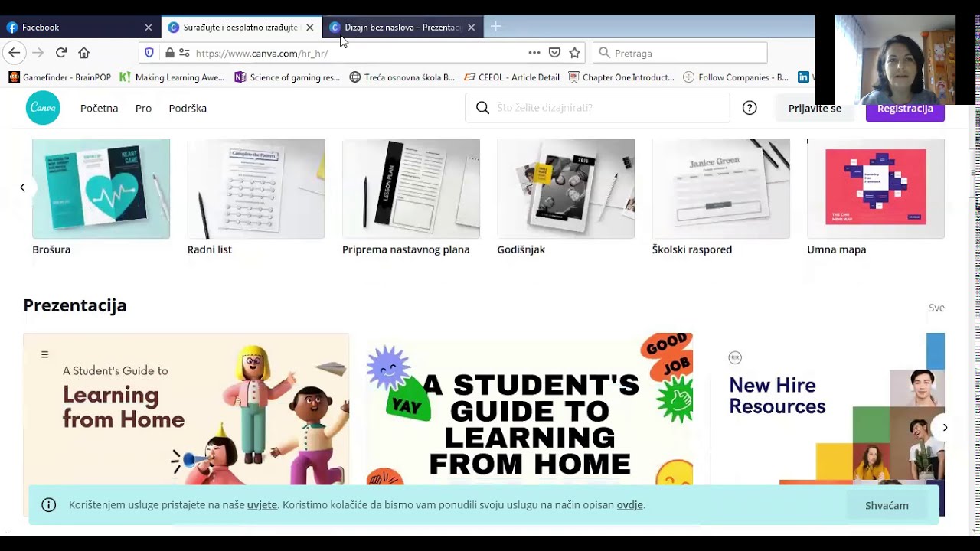The width and height of the screenshot is (980, 551).
Task: Select the Surađujte i besplatno izrađujte tab
Action: (241, 28)
